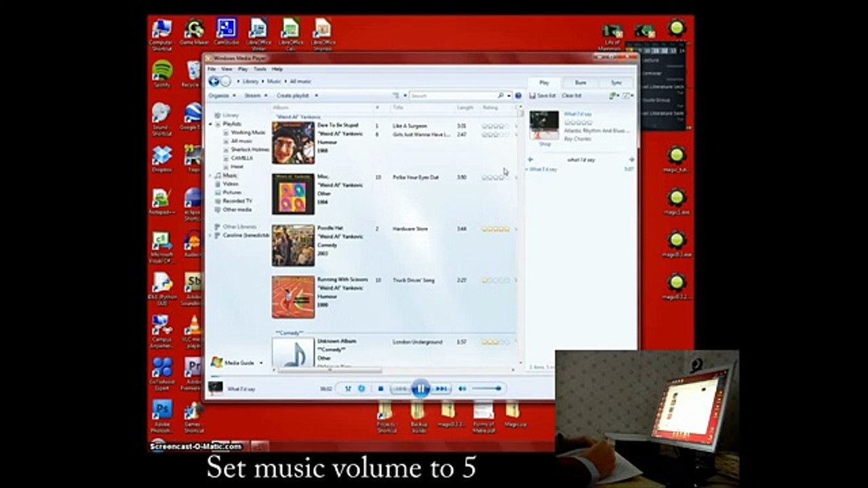Open the View menu
868x488 pixels.
coord(226,69)
